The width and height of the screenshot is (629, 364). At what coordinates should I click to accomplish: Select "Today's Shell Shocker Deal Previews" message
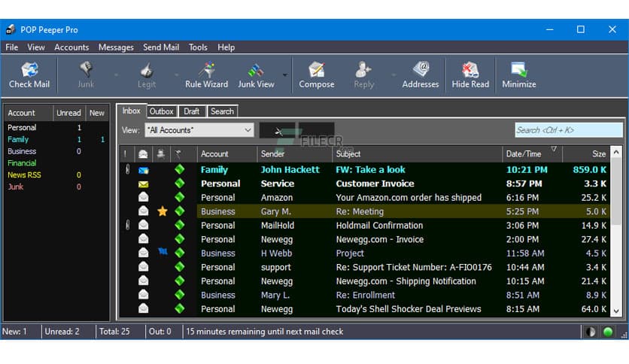tap(409, 309)
